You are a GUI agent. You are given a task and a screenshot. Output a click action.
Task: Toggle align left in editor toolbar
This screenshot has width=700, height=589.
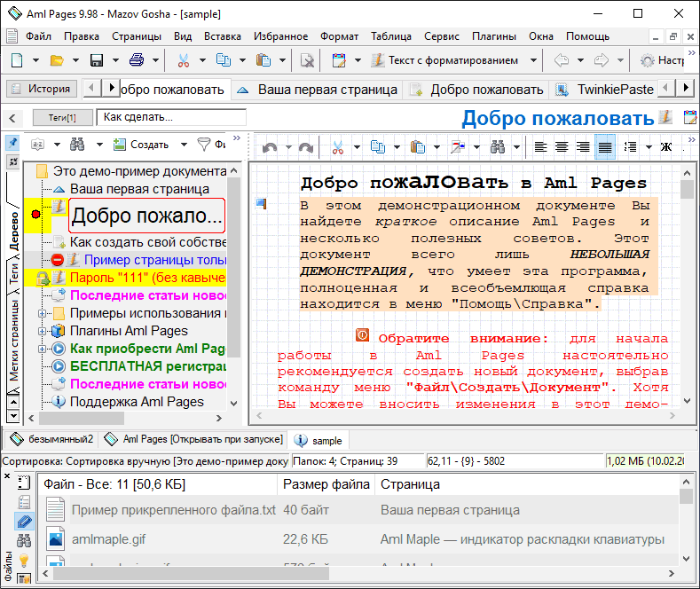pos(540,146)
